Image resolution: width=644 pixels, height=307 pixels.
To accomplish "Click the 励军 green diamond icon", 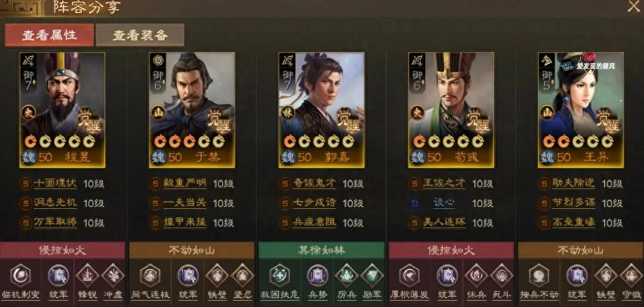I will point(372,275).
